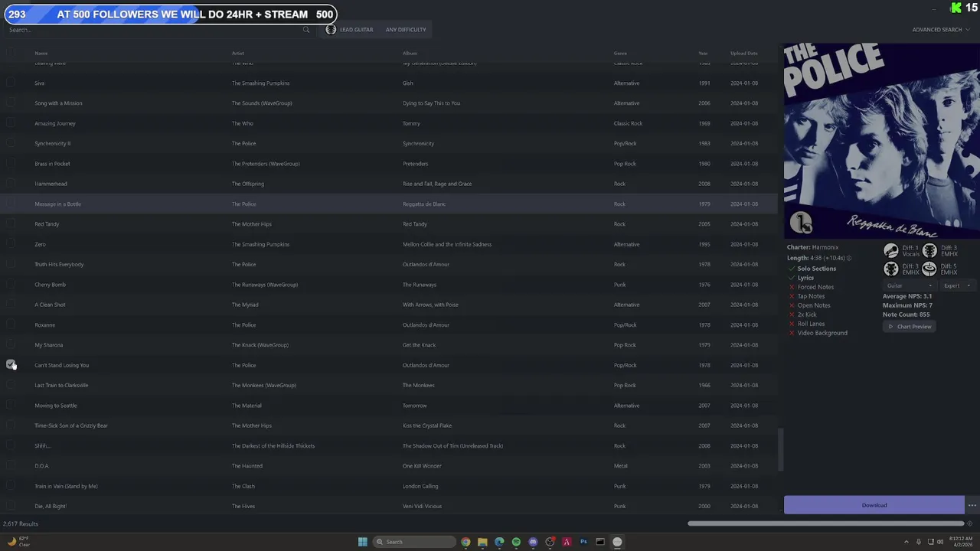Sort by the Artist column header
The width and height of the screenshot is (980, 551).
[238, 53]
